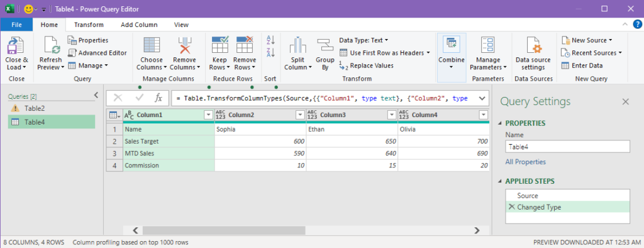Select the Changed Type applied step

(568, 207)
